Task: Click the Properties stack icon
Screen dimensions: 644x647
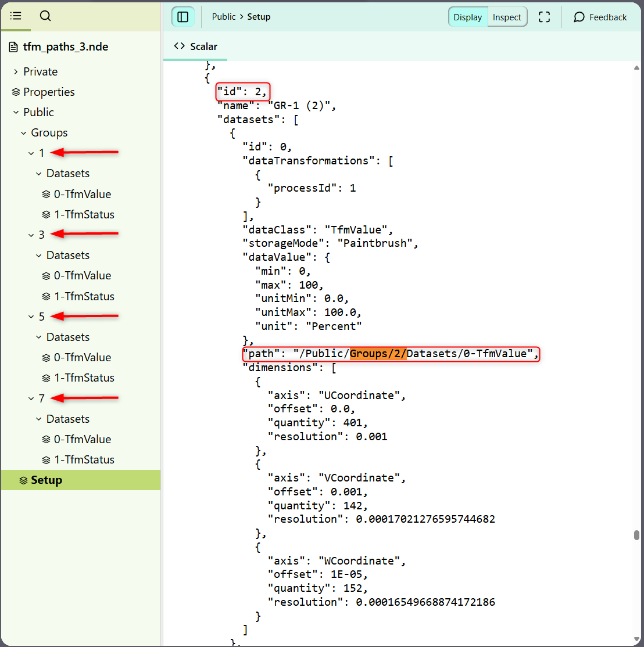Action: pos(16,92)
